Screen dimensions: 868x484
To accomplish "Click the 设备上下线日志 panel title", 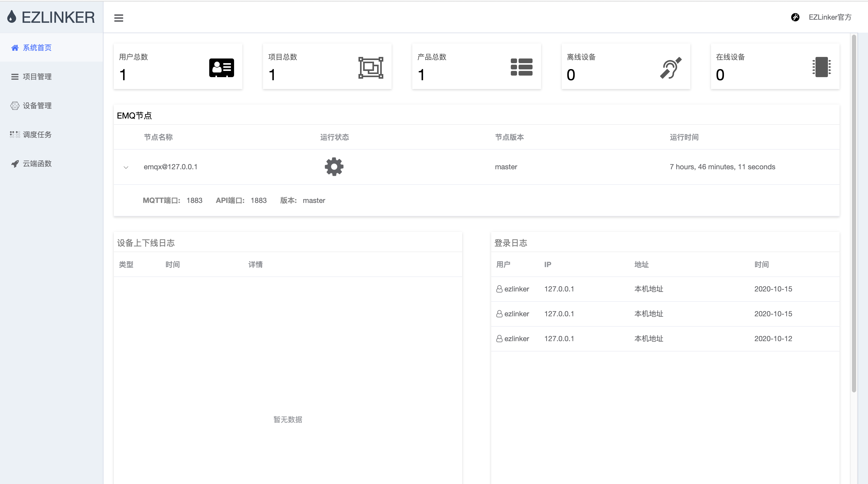I will (146, 243).
